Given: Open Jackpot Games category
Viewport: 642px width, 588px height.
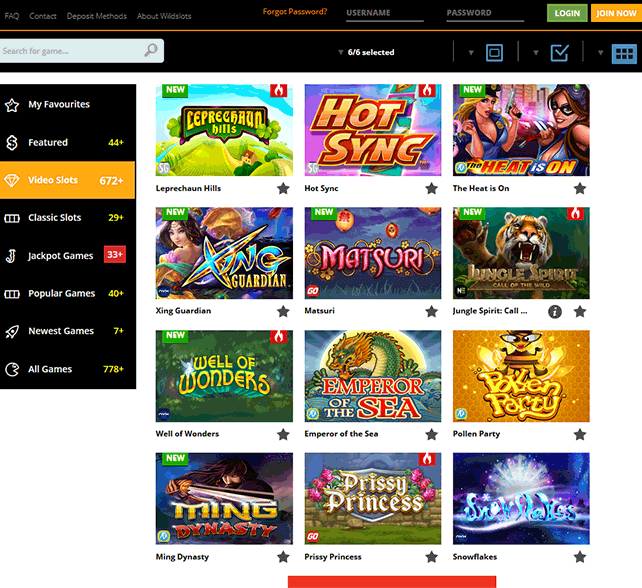Looking at the screenshot, I should [68, 256].
